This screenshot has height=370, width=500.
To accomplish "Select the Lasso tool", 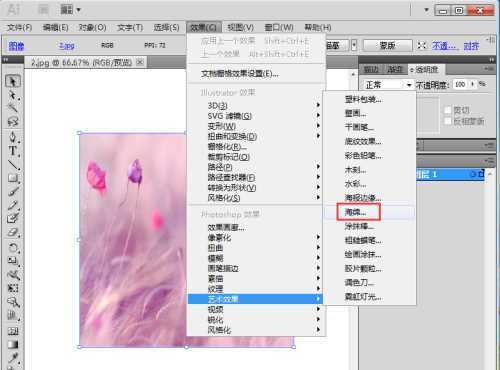I will click(13, 121).
